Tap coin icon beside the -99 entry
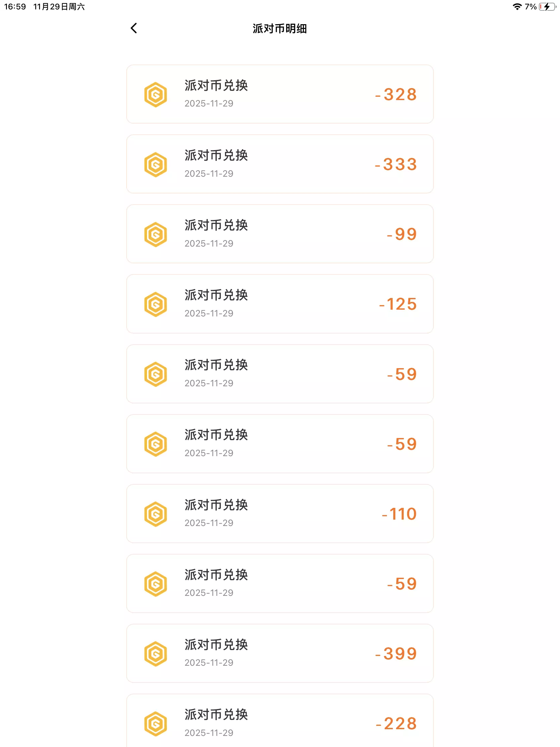The width and height of the screenshot is (560, 747). click(156, 234)
